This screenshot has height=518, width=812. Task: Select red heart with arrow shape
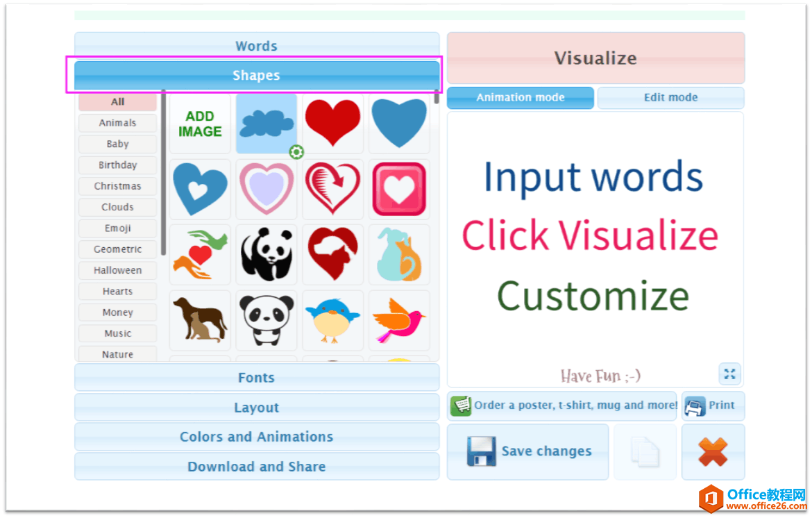(x=332, y=189)
